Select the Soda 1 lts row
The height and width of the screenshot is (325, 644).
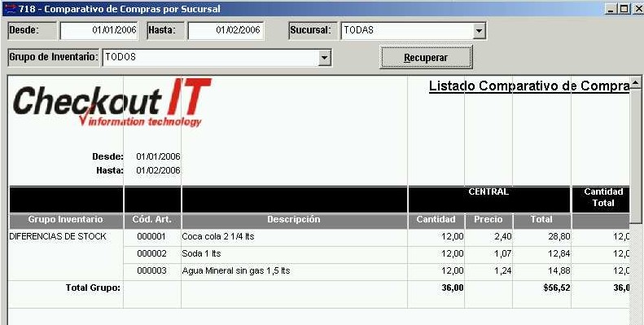319,254
